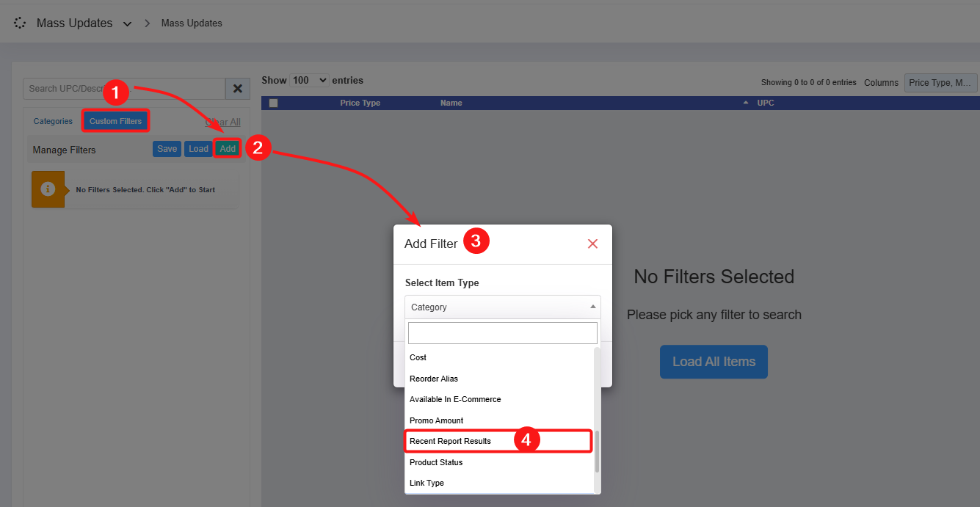Open the Select Item Type Category dropdown
Image resolution: width=980 pixels, height=507 pixels.
pyautogui.click(x=502, y=307)
